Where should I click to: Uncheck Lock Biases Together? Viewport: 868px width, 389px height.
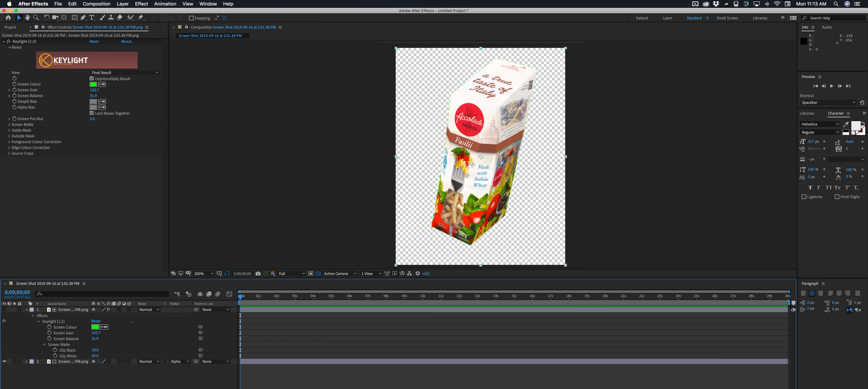click(x=92, y=113)
